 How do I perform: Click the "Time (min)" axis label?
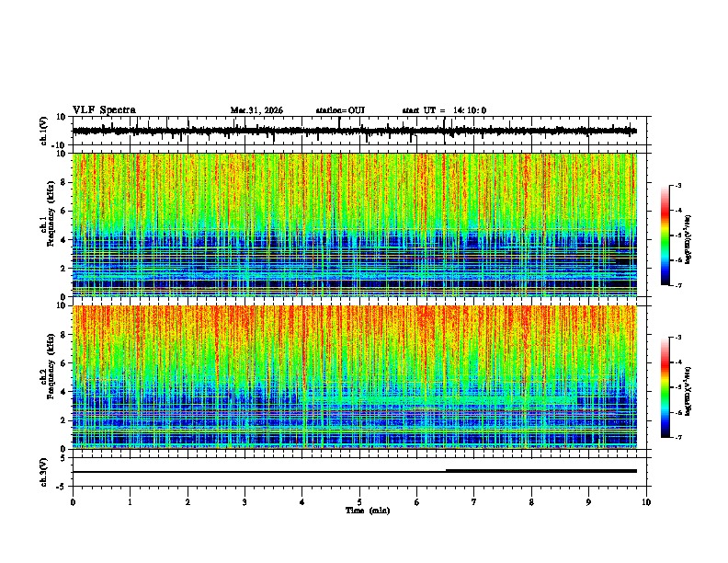coord(368,511)
